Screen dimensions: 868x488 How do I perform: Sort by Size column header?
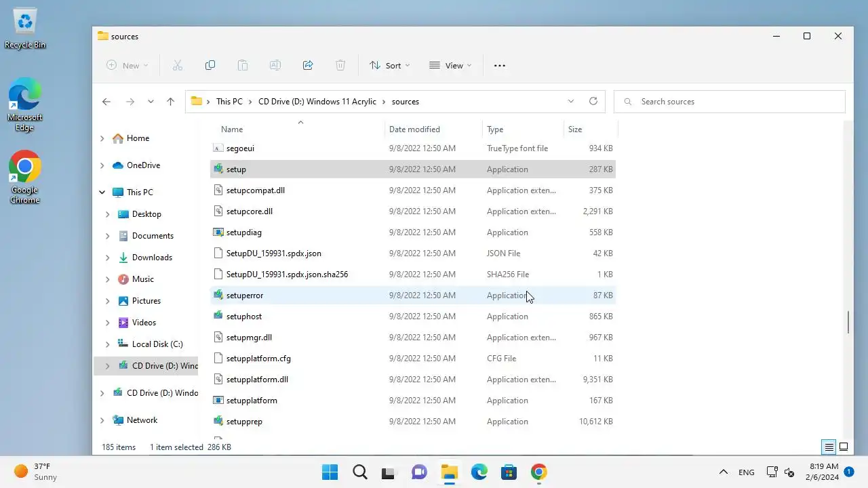(x=590, y=129)
